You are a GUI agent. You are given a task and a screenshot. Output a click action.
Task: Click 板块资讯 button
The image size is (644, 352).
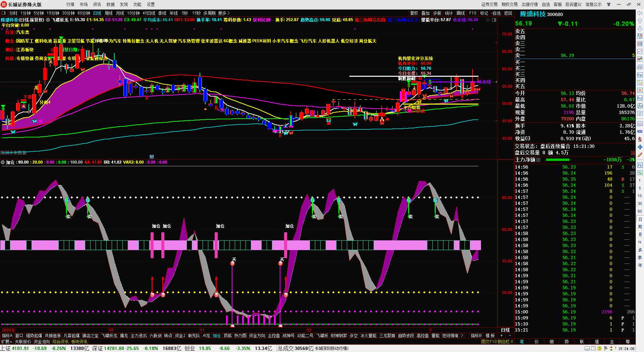[79, 342]
